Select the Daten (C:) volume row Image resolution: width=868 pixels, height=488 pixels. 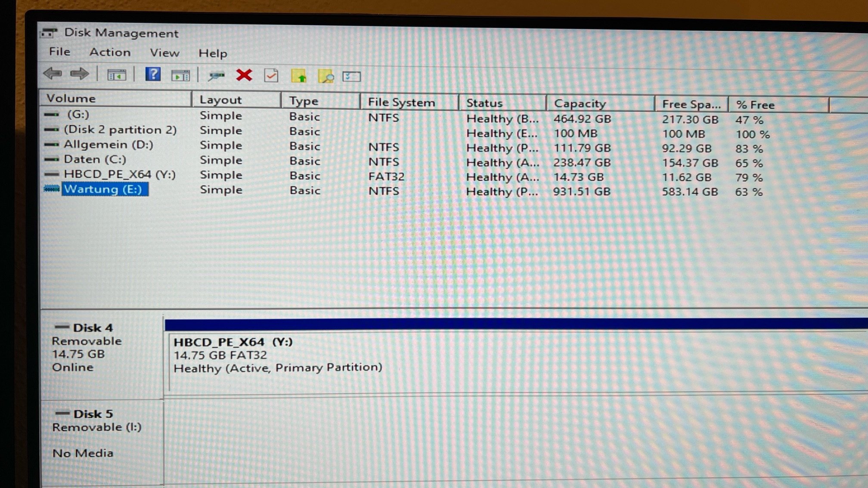coord(95,160)
